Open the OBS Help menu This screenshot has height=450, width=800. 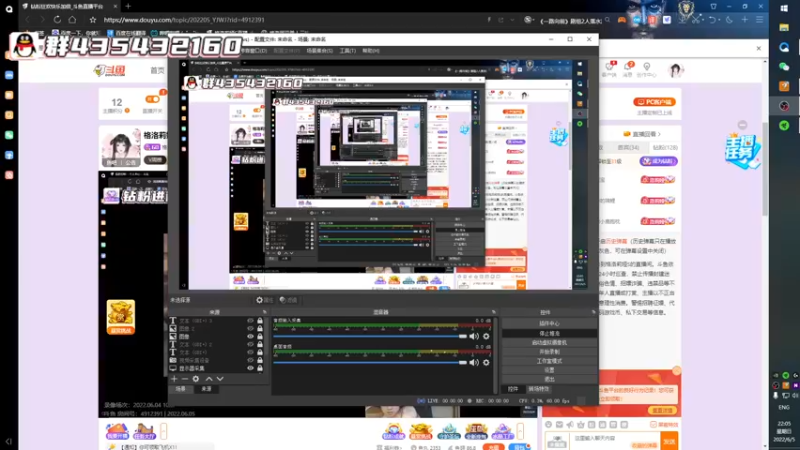371,51
